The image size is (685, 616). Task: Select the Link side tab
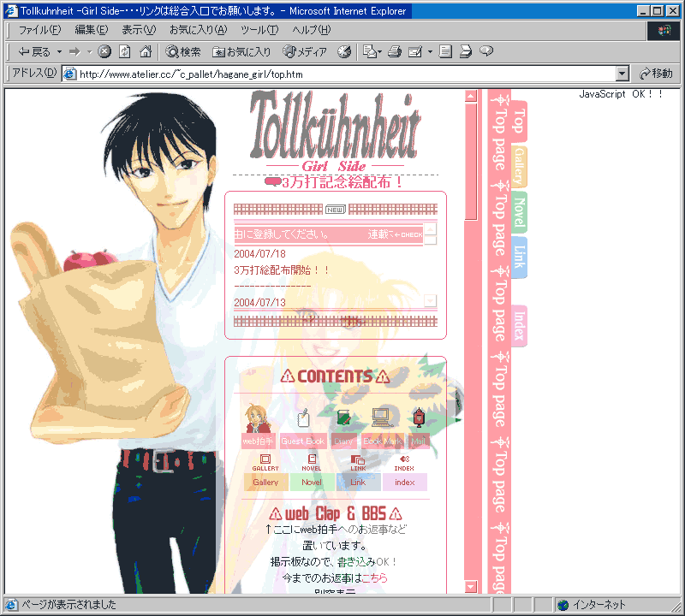[x=519, y=258]
